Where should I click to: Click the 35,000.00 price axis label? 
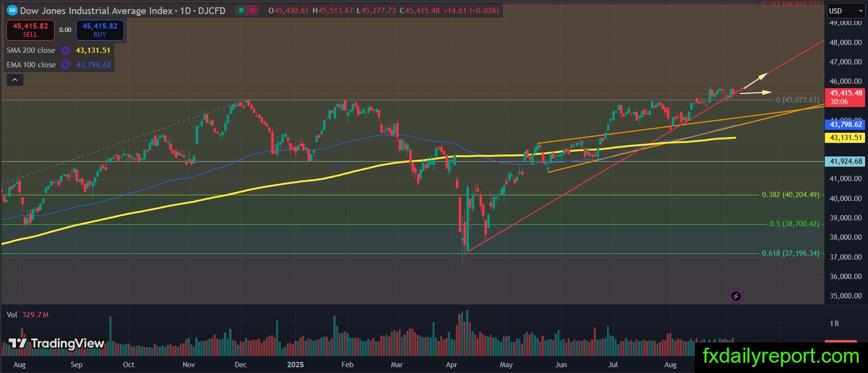pyautogui.click(x=846, y=296)
